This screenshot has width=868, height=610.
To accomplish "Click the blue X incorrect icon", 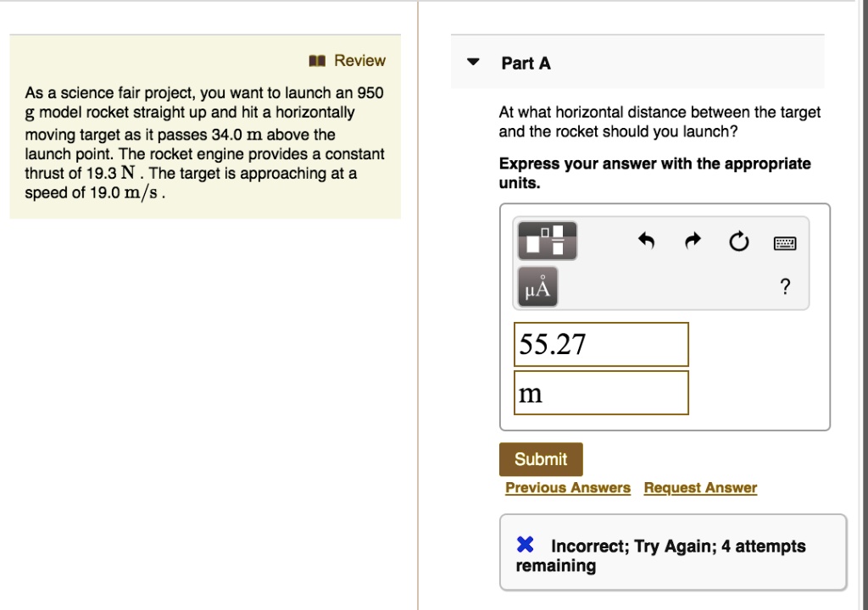I will pyautogui.click(x=526, y=546).
